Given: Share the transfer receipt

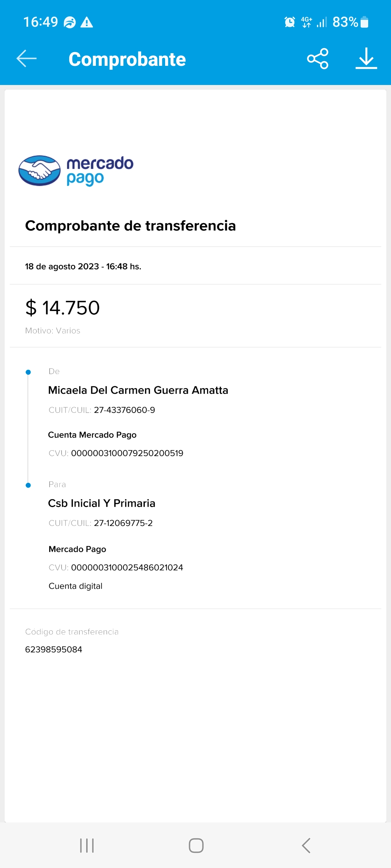Looking at the screenshot, I should click(318, 59).
